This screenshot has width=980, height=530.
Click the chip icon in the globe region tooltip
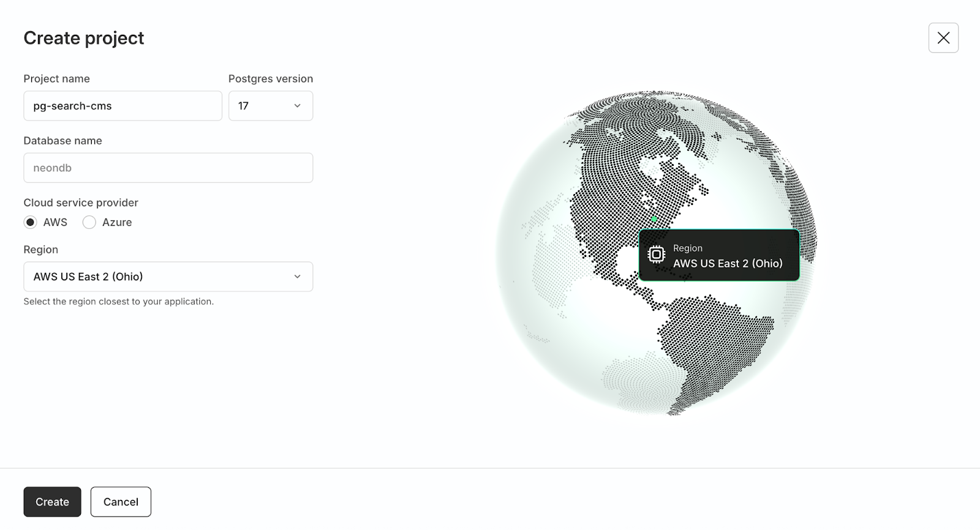point(656,254)
